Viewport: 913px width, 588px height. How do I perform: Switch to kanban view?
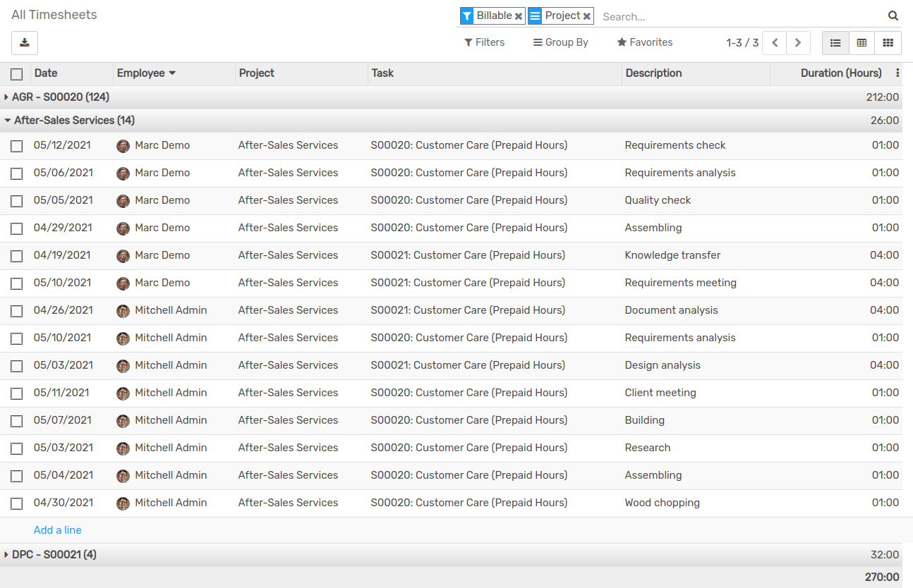coord(888,42)
